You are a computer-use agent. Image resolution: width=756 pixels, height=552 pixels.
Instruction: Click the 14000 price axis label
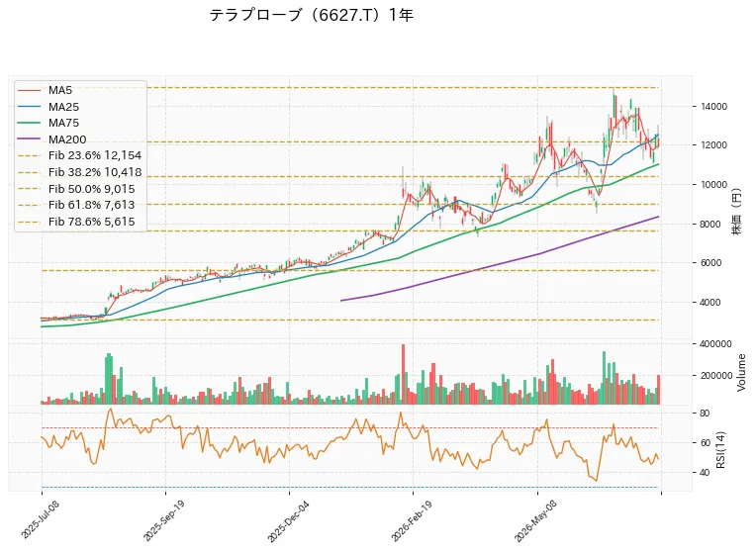713,107
